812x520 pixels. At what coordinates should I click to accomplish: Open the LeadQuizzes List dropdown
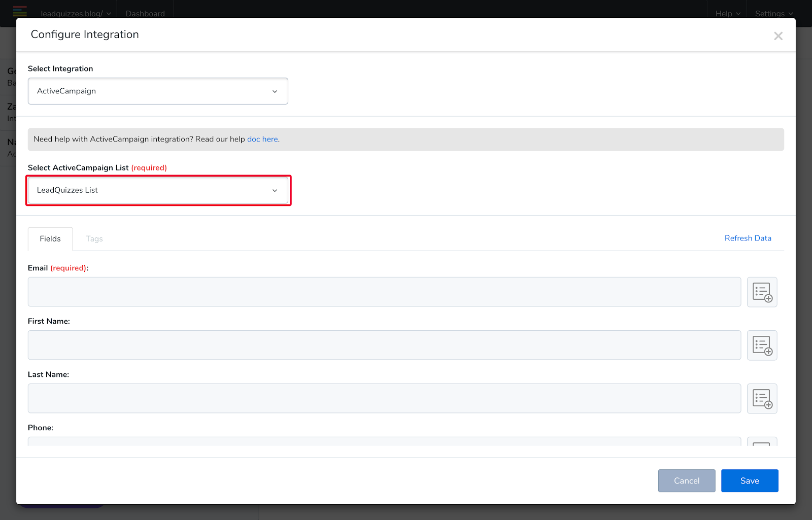(158, 190)
